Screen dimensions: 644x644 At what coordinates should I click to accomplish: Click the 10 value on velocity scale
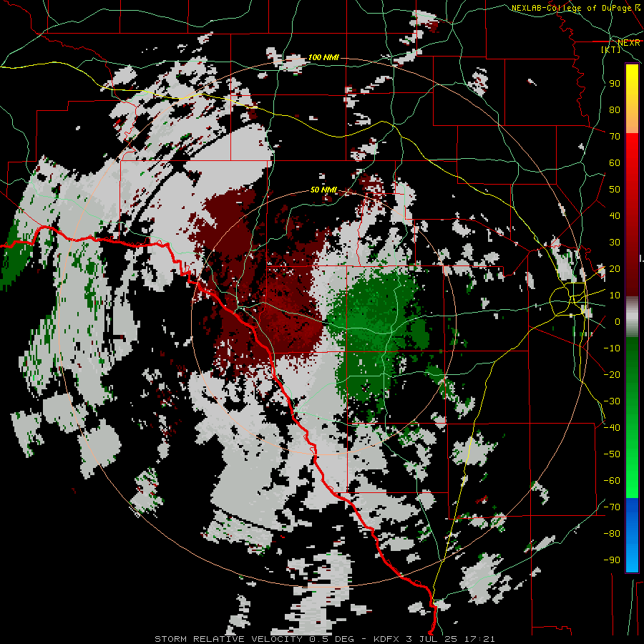point(615,296)
